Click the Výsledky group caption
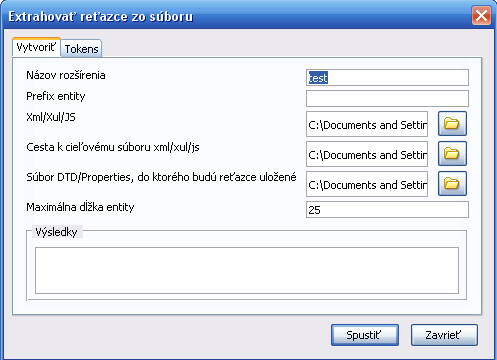Viewport: 497px width, 360px height. [x=56, y=232]
